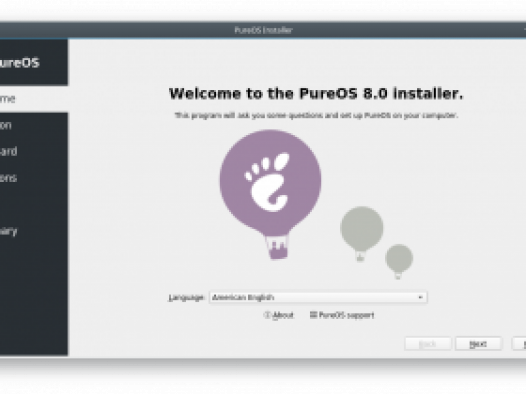The image size is (526, 394).
Task: Click the PureOS logo in the sidebar
Action: click(x=20, y=63)
